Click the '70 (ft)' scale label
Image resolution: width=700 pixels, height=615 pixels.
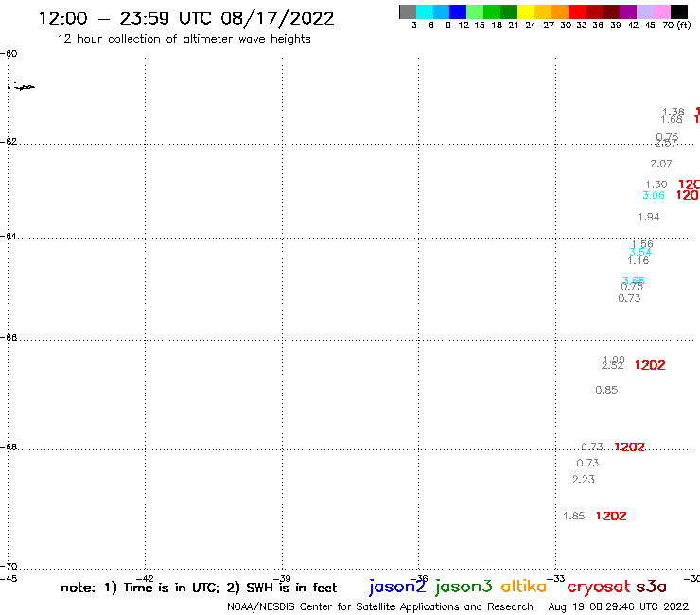point(676,25)
